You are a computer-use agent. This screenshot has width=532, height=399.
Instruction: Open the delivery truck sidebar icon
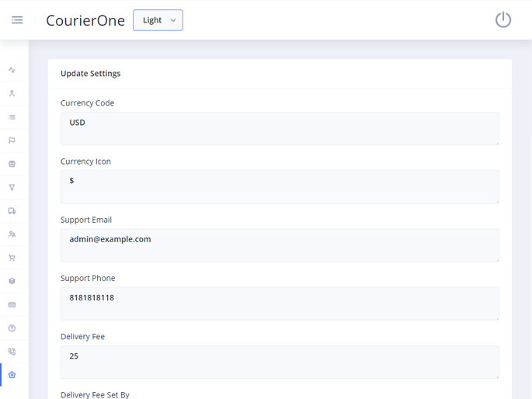click(12, 211)
